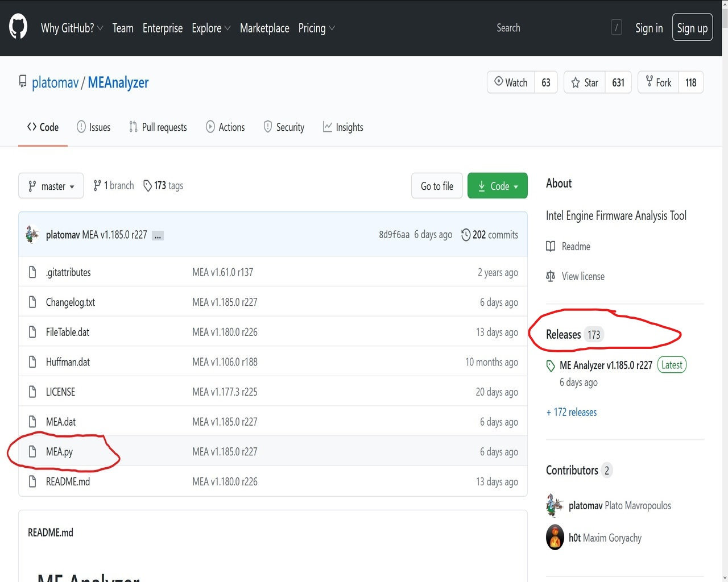Fork the repository
728x582 pixels.
tap(659, 82)
